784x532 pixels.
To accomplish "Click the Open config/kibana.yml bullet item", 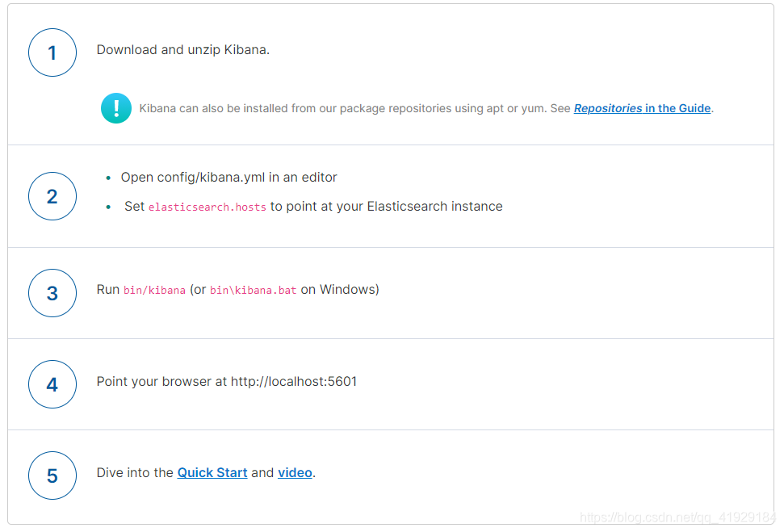I will (x=229, y=178).
